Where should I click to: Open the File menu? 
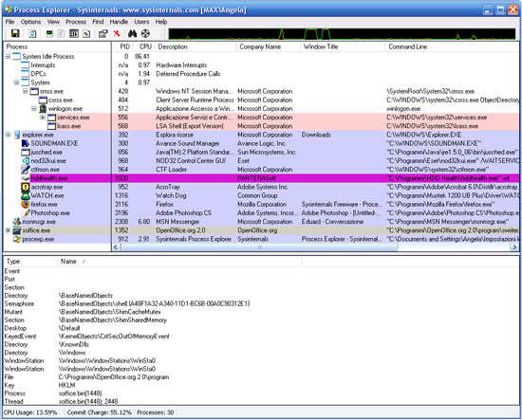(x=10, y=22)
